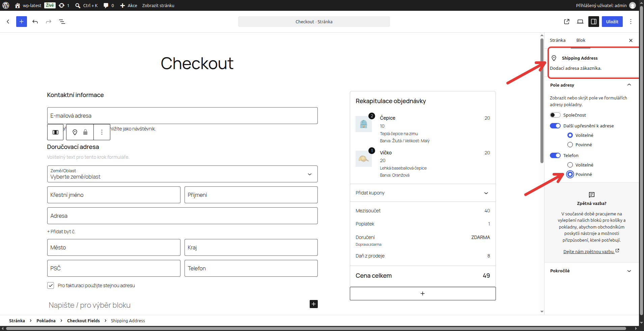Click the E-mailová adresa input field
The height and width of the screenshot is (331, 644).
tap(183, 116)
